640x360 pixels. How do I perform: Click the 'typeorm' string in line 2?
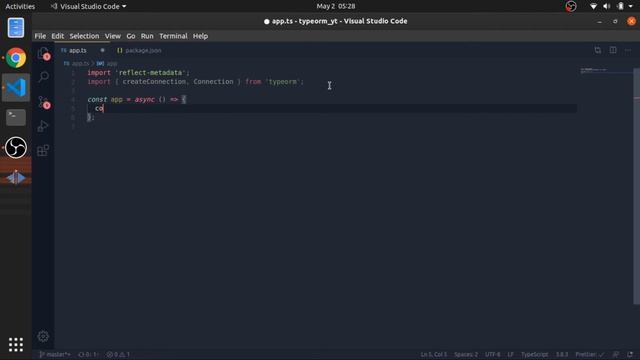283,82
